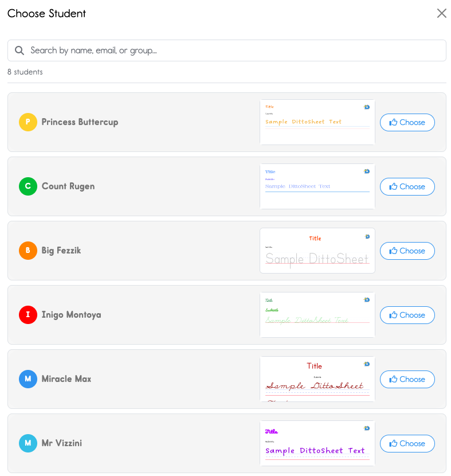Open Princess Buttercup's sheet preview thumbnail
Image resolution: width=451 pixels, height=476 pixels.
point(317,122)
